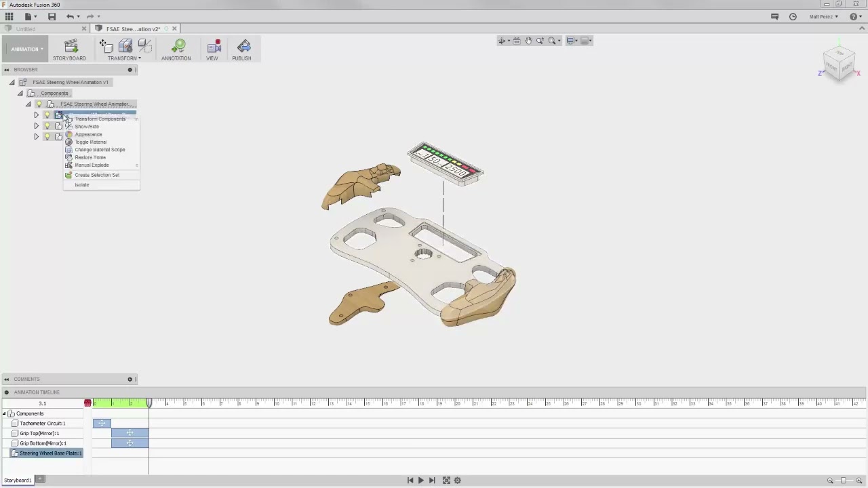
Task: Select the Grip Bottom(Mirror) action block
Action: [130, 443]
